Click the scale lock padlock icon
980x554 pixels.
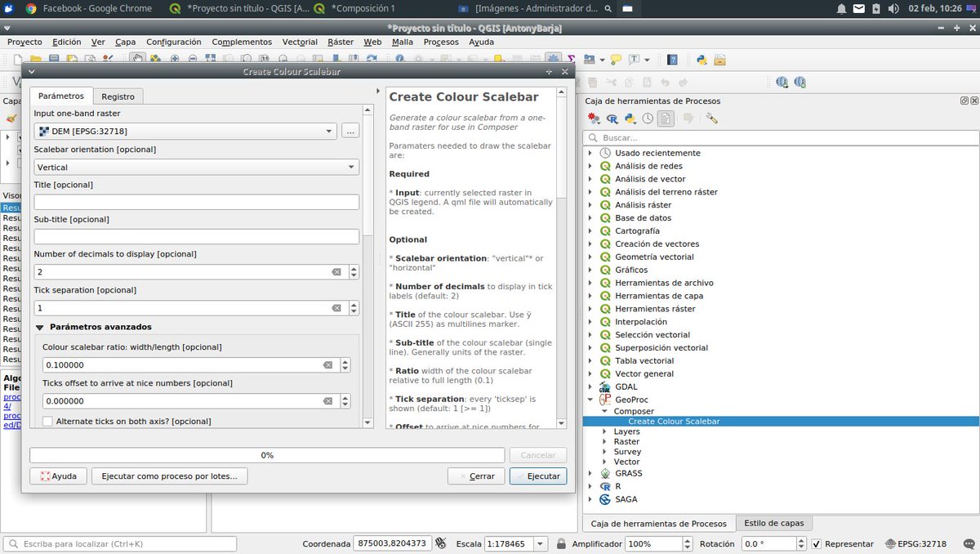[x=561, y=543]
